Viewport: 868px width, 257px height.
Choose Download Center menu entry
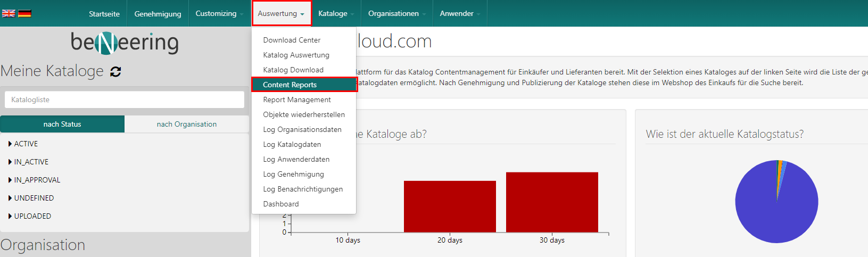click(292, 40)
